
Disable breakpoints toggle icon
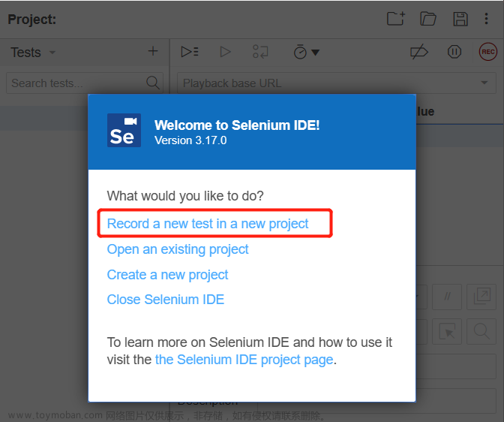click(419, 52)
